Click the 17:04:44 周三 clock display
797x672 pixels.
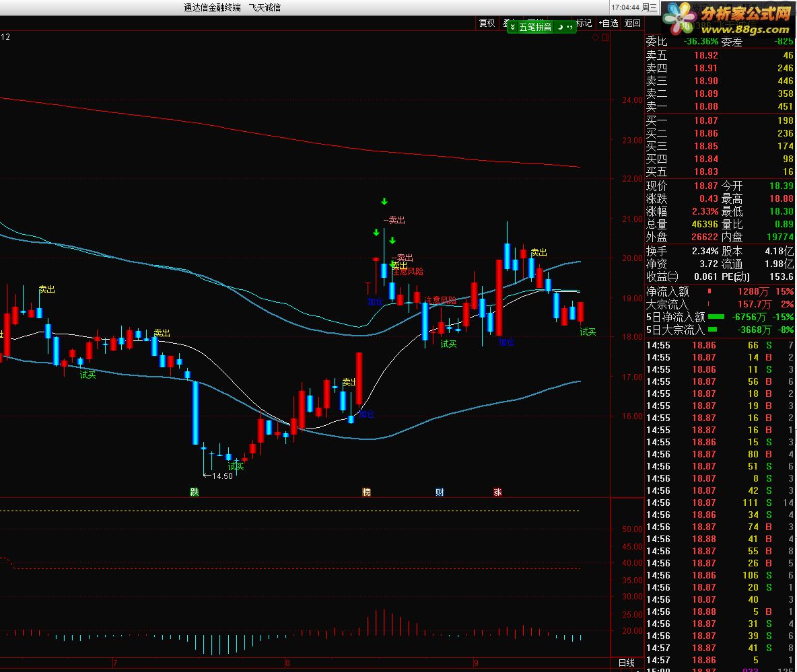(634, 7)
